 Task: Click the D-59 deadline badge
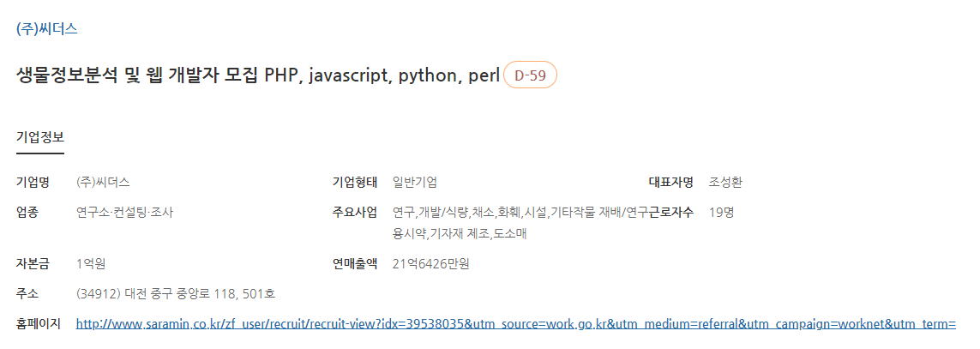529,75
